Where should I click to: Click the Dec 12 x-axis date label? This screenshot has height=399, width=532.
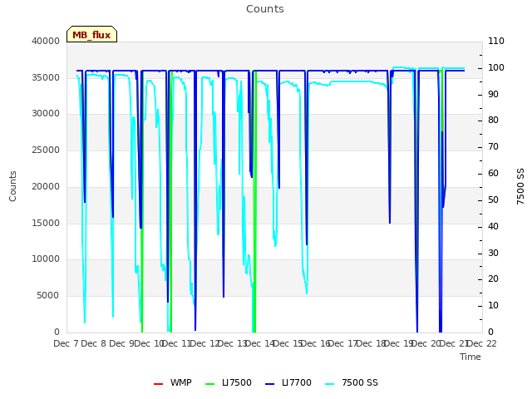205,343
